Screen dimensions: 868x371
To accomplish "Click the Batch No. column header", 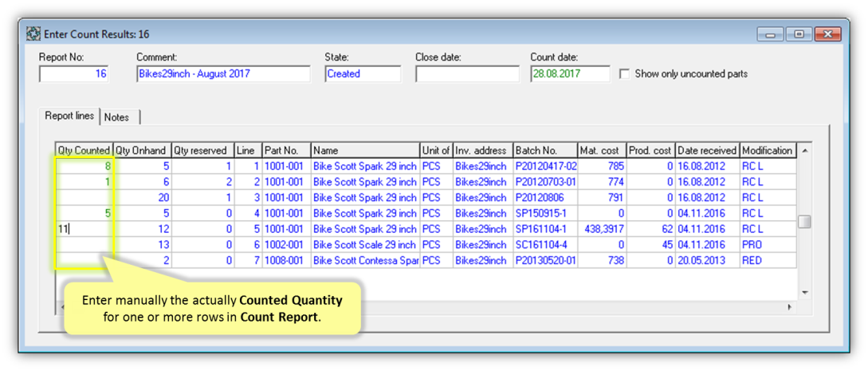I will coord(545,150).
